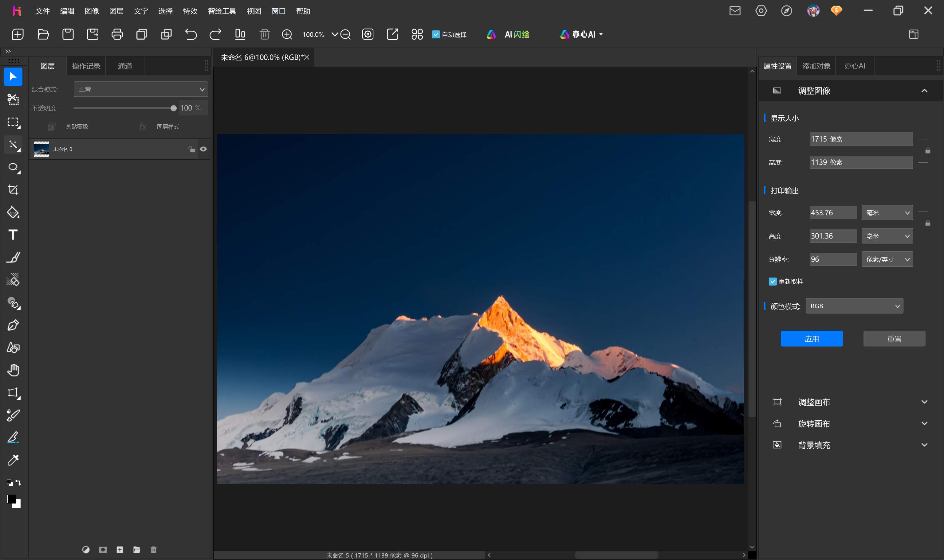Click the AI闪绘 button

(508, 34)
